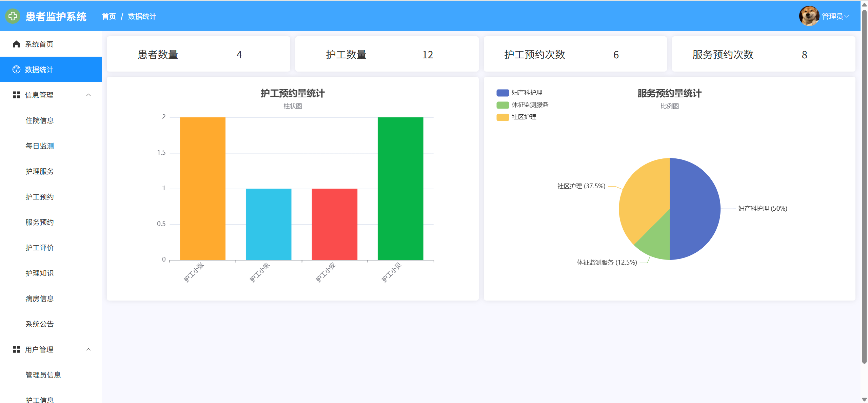The width and height of the screenshot is (868, 403).
Task: Click the grid icon beside 用户管理
Action: point(16,349)
